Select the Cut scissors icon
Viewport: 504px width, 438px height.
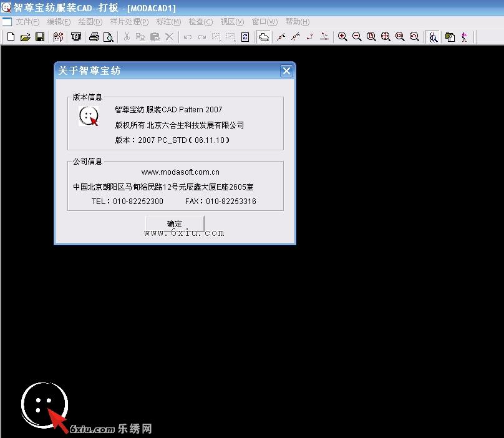coord(125,37)
